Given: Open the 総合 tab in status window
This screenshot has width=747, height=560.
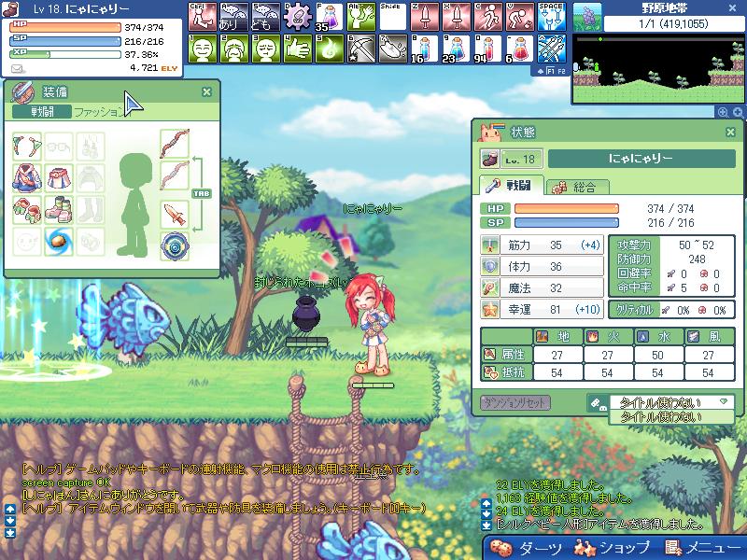Looking at the screenshot, I should [x=577, y=187].
